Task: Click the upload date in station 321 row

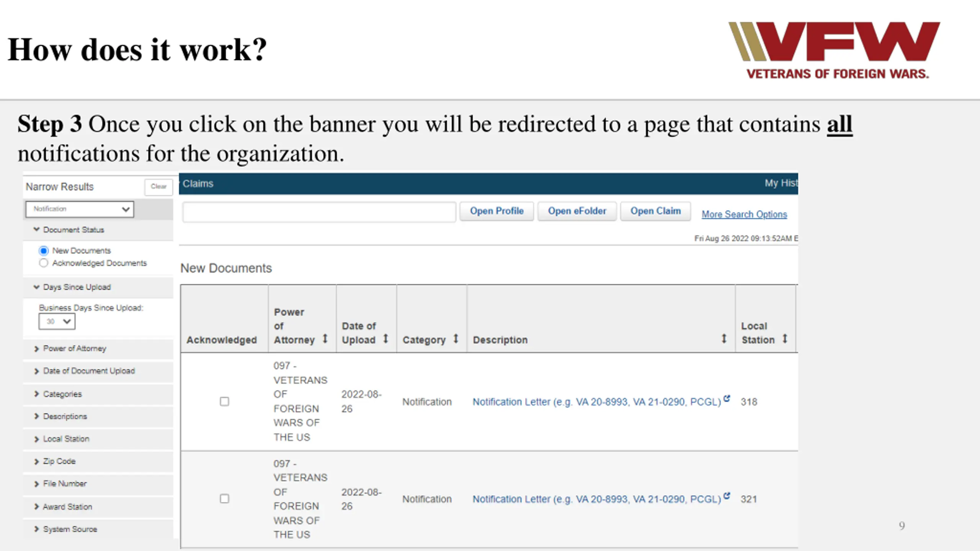Action: (361, 499)
